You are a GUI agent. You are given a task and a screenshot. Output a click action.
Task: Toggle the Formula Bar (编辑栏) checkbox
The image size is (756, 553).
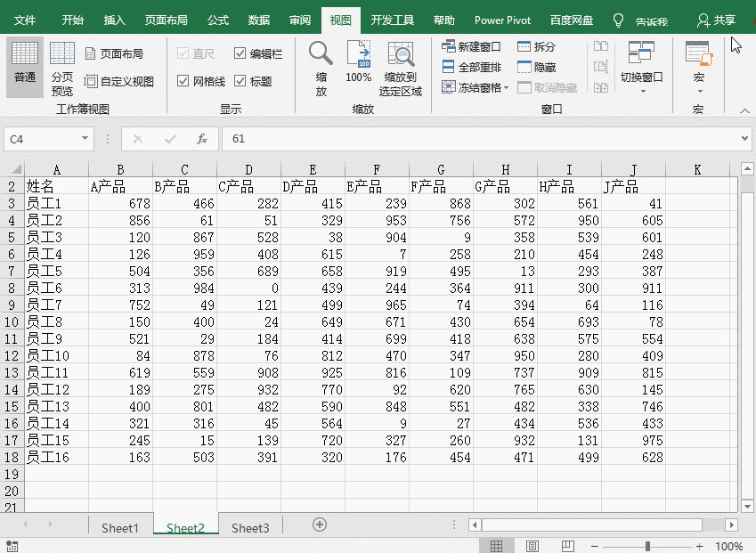pos(240,53)
